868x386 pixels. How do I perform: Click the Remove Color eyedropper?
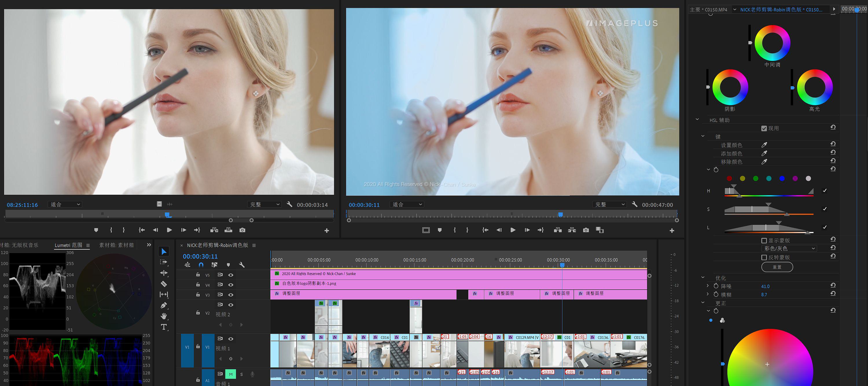(764, 162)
